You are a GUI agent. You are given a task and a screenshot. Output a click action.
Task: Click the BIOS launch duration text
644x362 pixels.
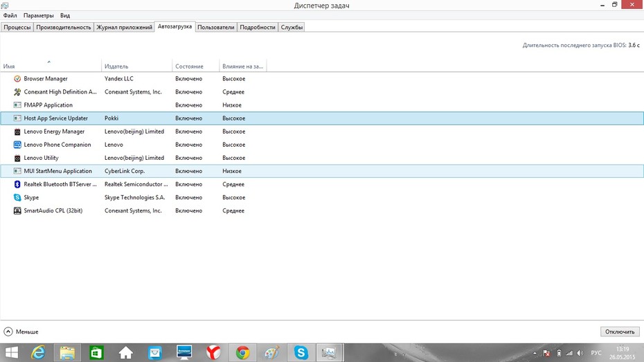(581, 45)
